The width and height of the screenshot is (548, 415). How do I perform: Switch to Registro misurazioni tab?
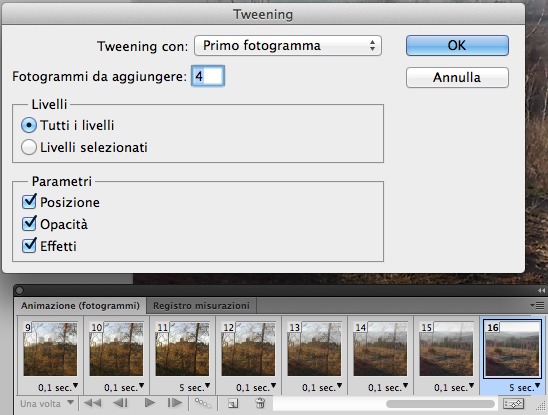201,306
